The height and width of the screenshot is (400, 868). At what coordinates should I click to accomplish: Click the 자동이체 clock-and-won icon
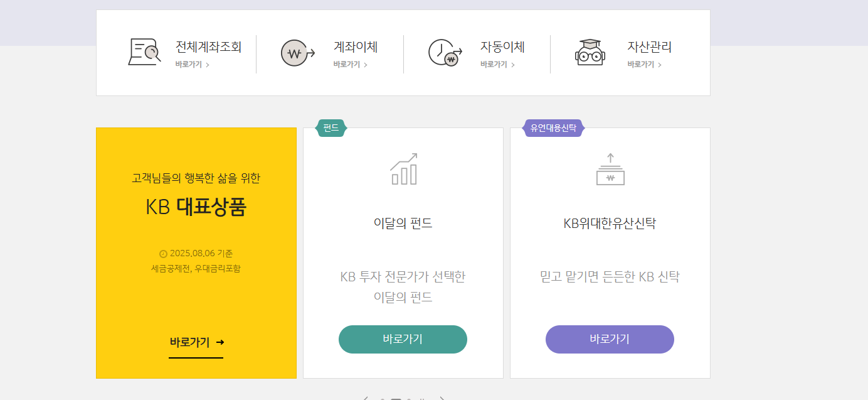pos(445,53)
